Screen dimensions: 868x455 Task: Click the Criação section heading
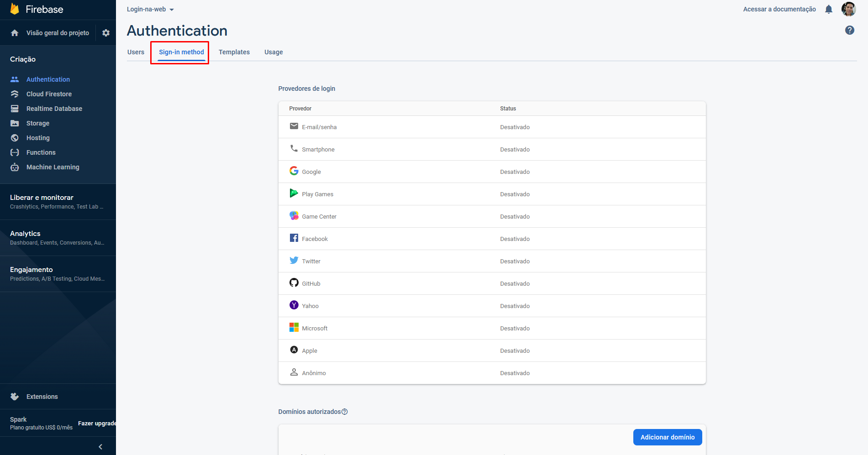coord(23,59)
